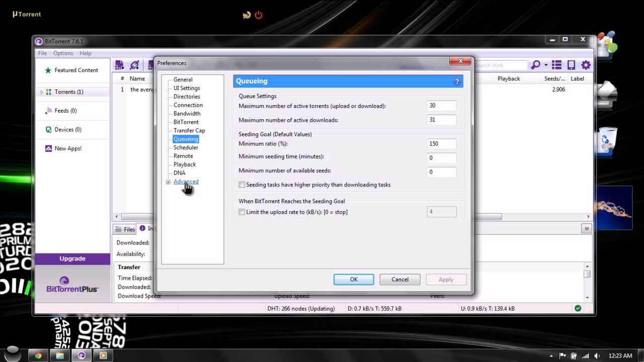Click the search magnifier icon
Image resolution: width=644 pixels, height=362 pixels.
pyautogui.click(x=535, y=65)
